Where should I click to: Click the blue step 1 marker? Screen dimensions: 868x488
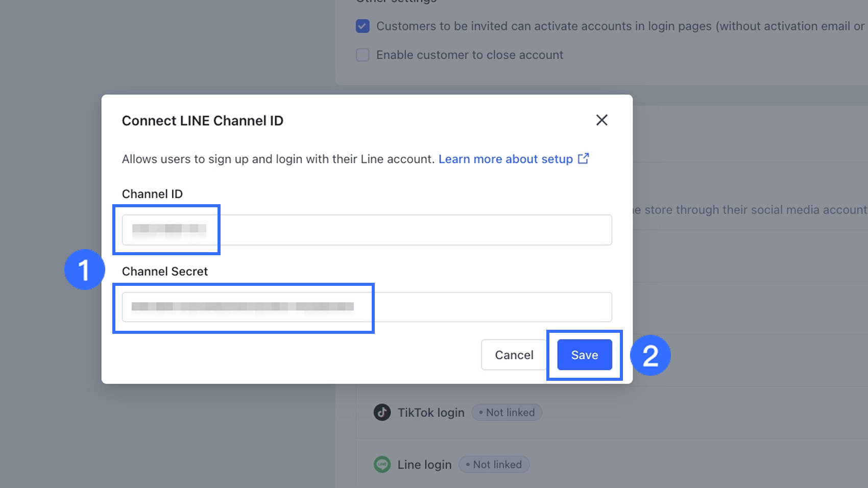(x=84, y=270)
